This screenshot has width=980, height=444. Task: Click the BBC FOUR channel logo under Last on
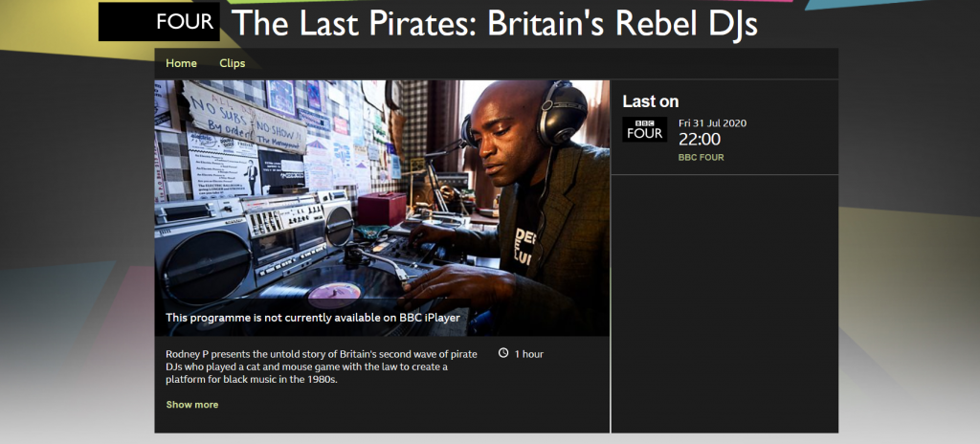point(644,129)
